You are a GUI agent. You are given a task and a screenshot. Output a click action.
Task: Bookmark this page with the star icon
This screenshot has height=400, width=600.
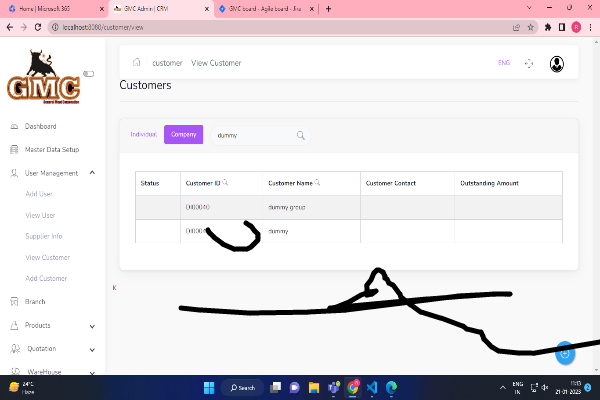click(530, 27)
